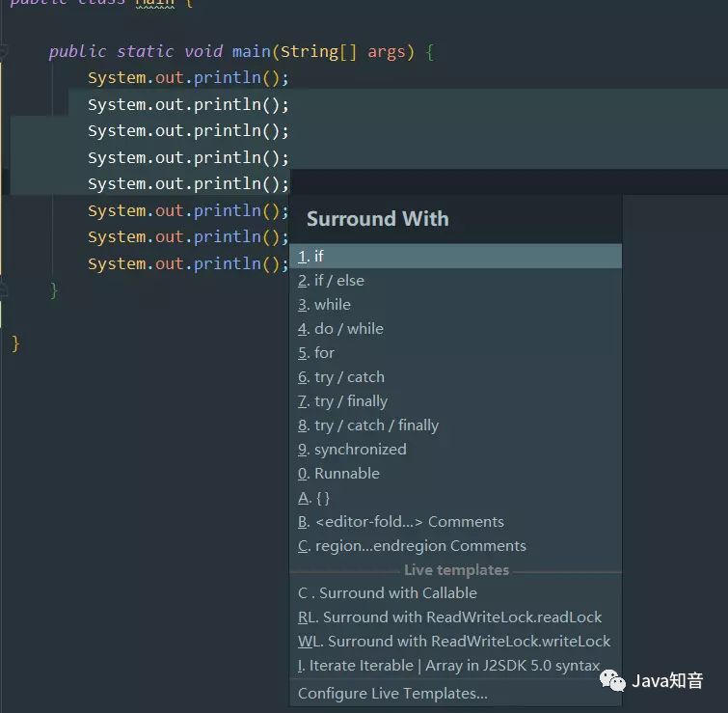Select 'Surround with Callable' live template
728x713 pixels.
tap(455, 593)
